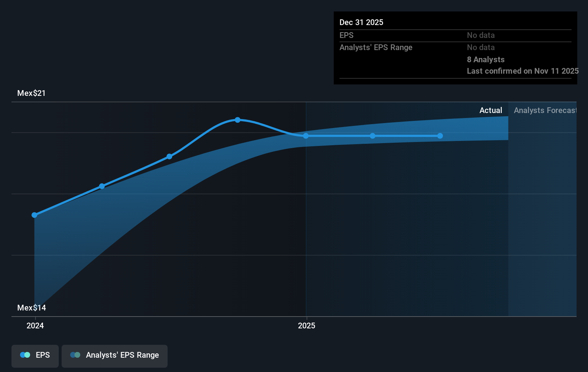
Task: Select the second EPS data point marker
Action: pos(102,186)
